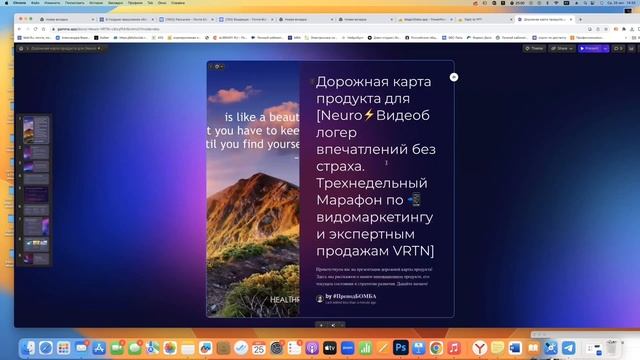Open the document title dropdown in Gamma

[x=65, y=49]
